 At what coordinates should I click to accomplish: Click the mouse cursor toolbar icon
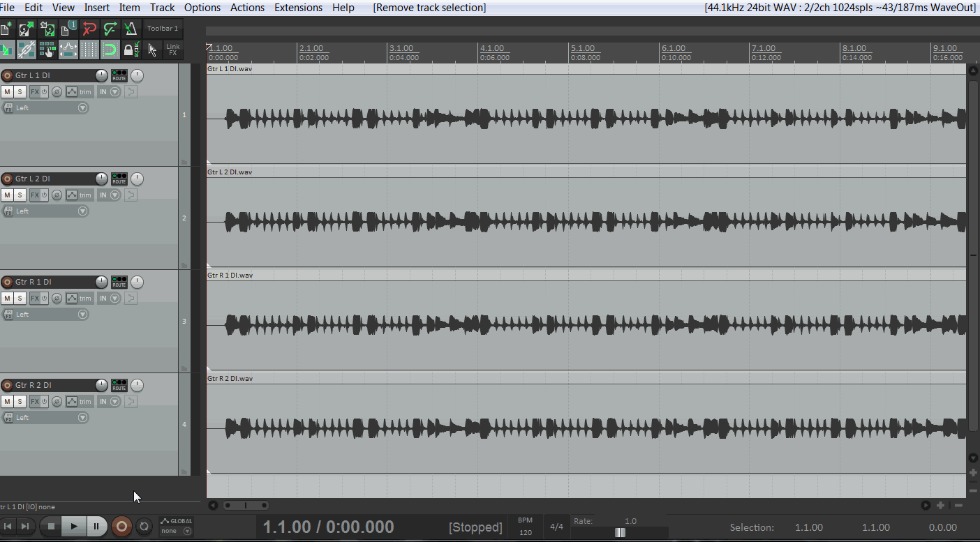coord(152,50)
